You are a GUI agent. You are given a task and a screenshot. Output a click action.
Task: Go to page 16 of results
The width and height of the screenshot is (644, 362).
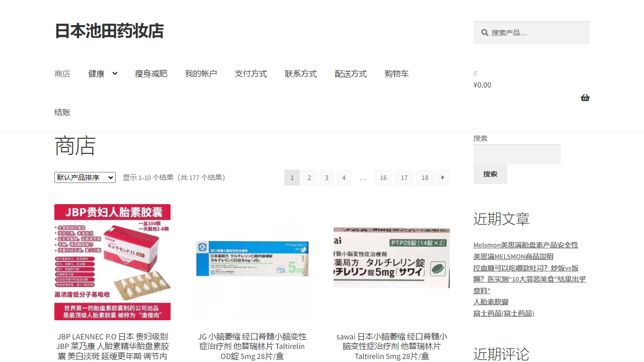[x=383, y=177]
